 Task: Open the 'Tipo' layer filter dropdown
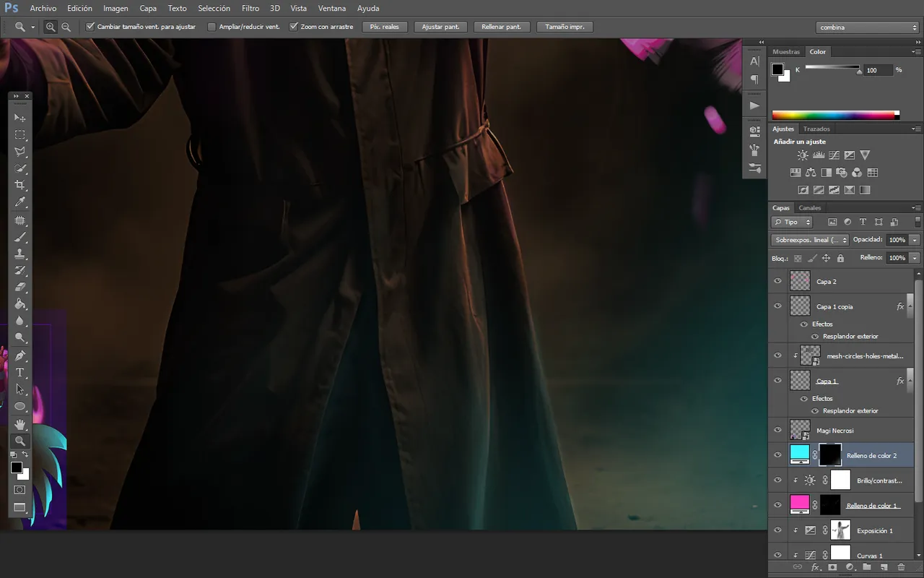coord(792,222)
